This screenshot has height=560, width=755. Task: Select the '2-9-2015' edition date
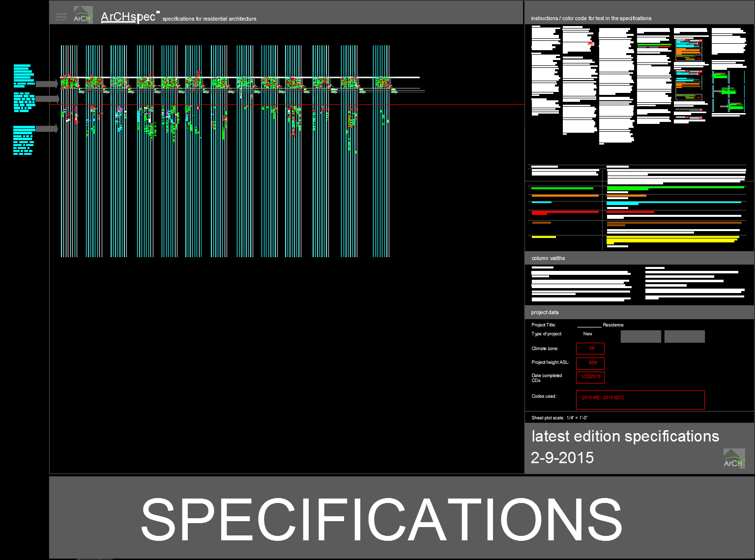click(x=562, y=458)
